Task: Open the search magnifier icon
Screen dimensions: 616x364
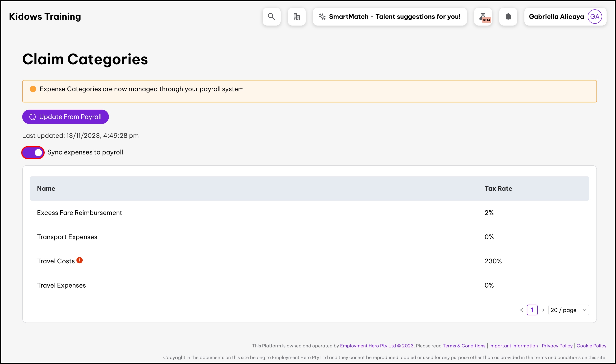Action: point(271,17)
